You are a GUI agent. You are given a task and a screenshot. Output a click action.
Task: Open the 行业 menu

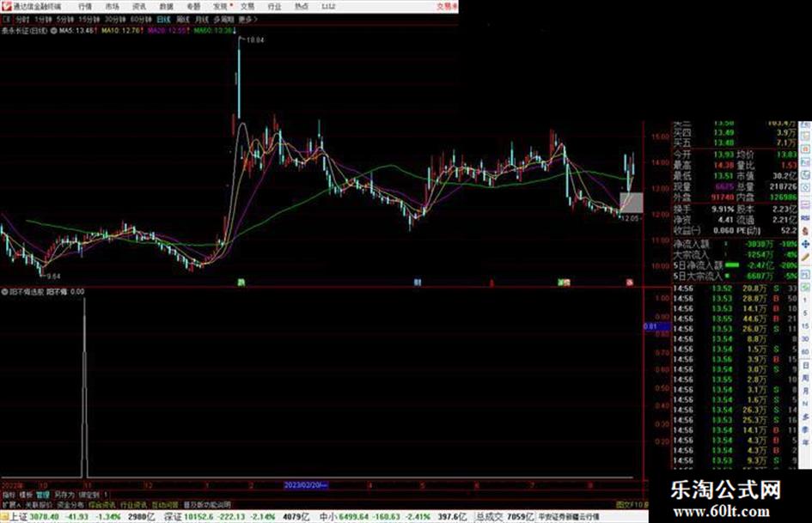pos(274,7)
